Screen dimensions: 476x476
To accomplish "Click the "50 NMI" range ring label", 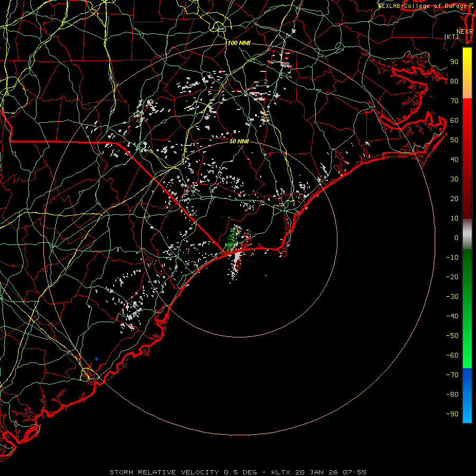I will click(239, 141).
